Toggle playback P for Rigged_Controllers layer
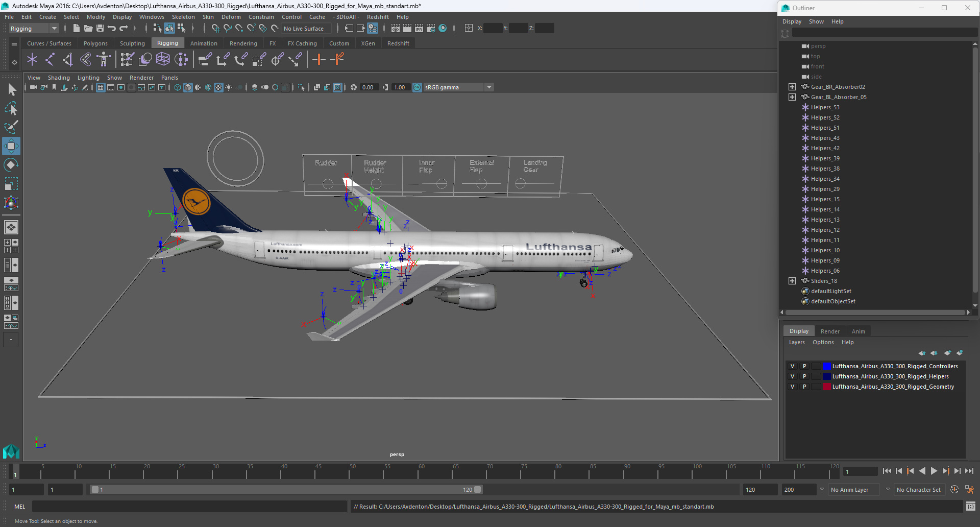The height and width of the screenshot is (527, 980). 804,366
